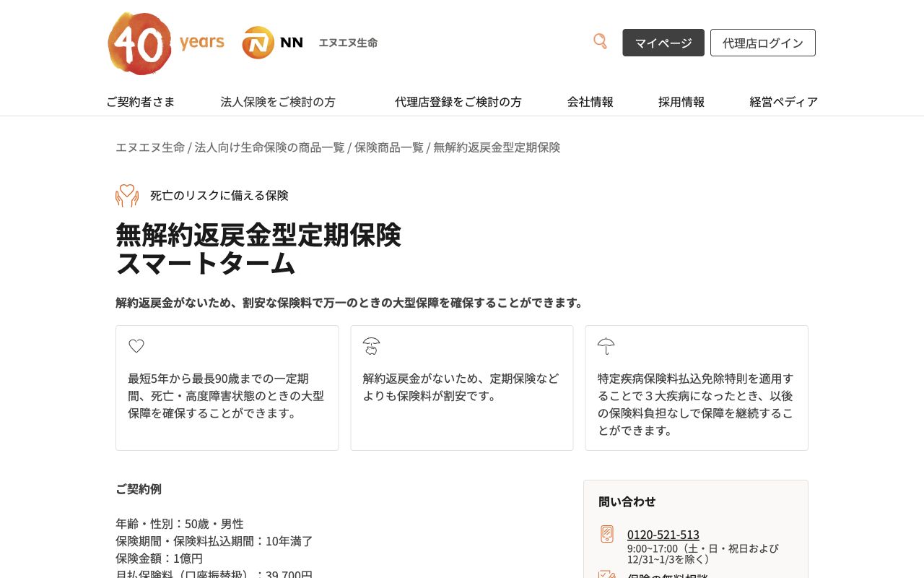This screenshot has height=578, width=924.
Task: Click the NN orange logo emblem
Action: point(258,43)
